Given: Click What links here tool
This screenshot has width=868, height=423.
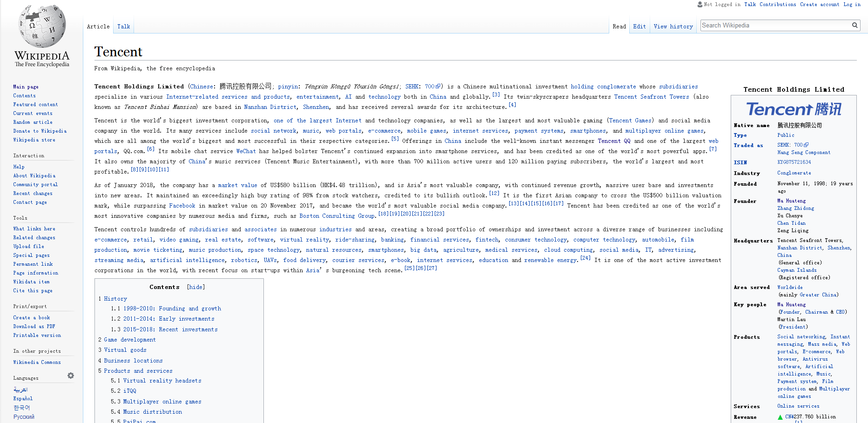Looking at the screenshot, I should tap(34, 228).
